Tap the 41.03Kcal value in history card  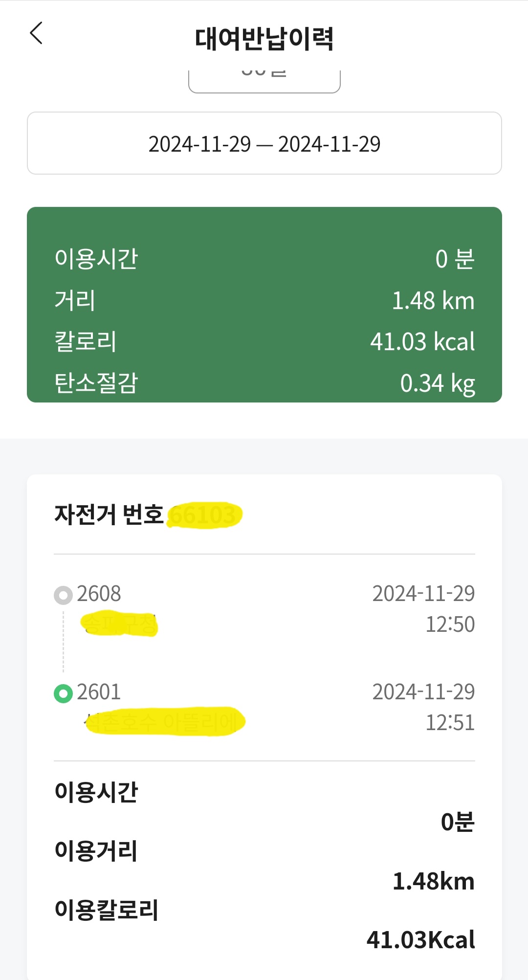click(x=421, y=940)
